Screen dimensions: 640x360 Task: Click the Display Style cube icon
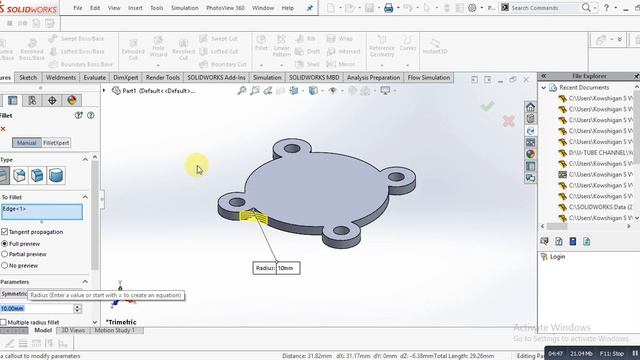[313, 91]
